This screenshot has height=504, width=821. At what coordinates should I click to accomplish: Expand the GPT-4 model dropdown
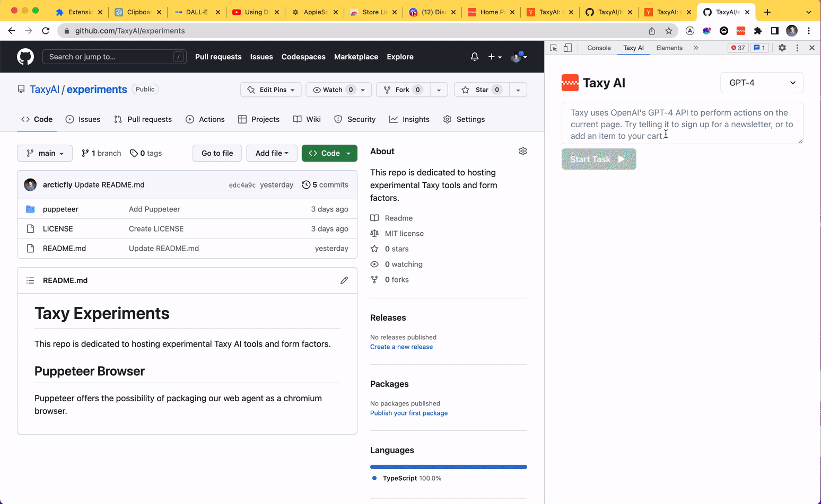pyautogui.click(x=762, y=83)
